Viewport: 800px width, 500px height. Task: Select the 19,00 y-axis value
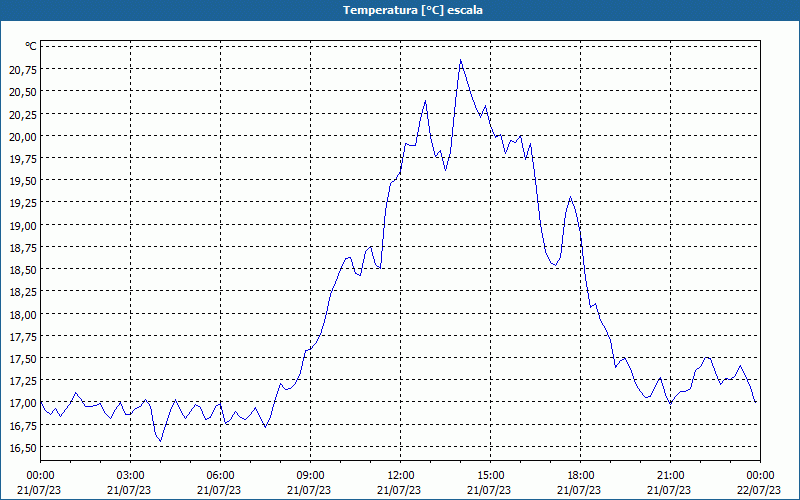tap(23, 225)
